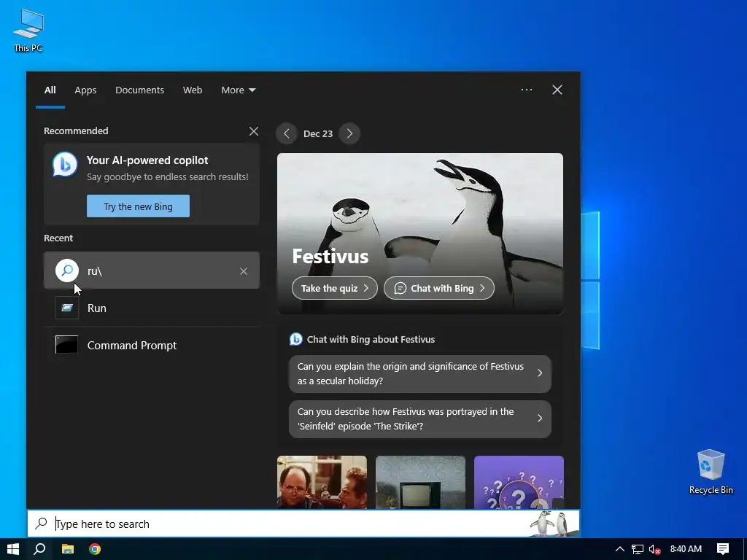747x560 pixels.
Task: Open the old television thumbnail
Action: click(x=420, y=482)
